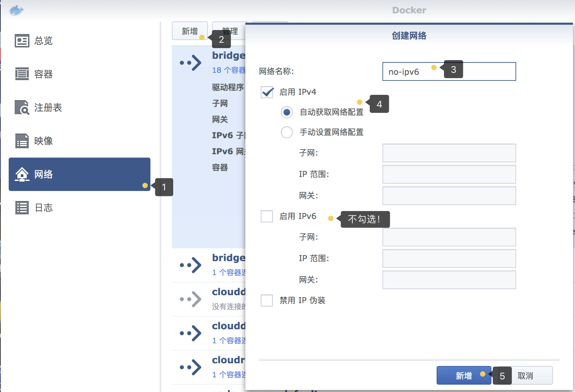Click the "IPv6 子" label in bridge details
This screenshot has width=575, height=392.
point(229,136)
